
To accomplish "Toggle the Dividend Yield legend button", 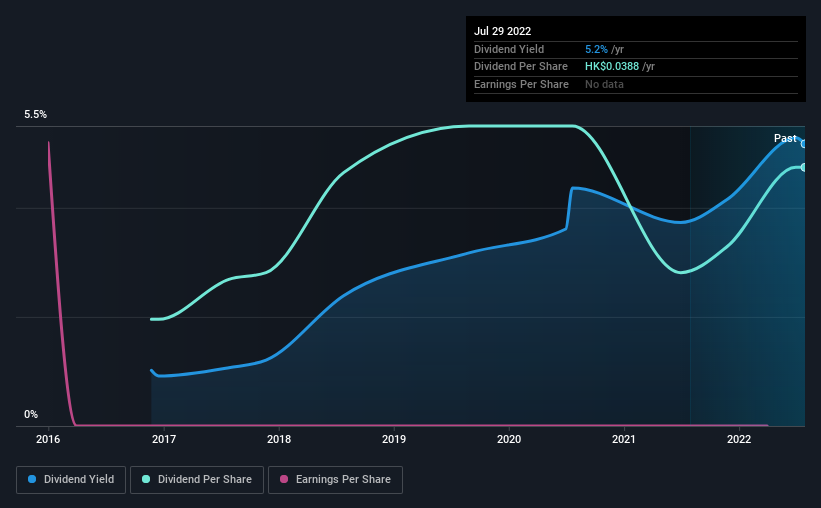I will point(71,480).
